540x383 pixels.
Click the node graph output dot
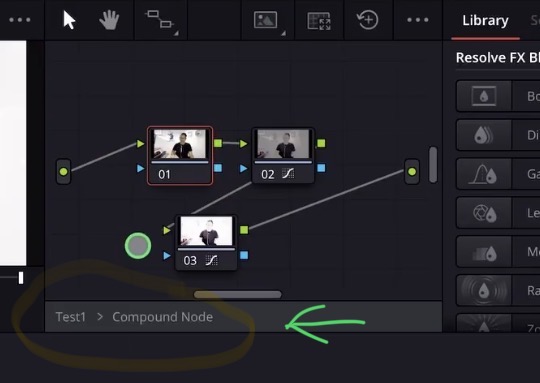[412, 172]
